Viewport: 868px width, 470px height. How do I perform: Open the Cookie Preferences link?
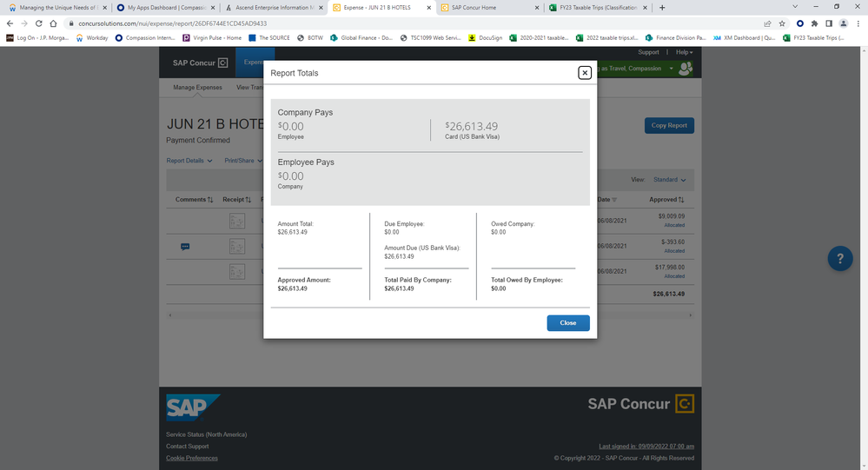coord(191,458)
